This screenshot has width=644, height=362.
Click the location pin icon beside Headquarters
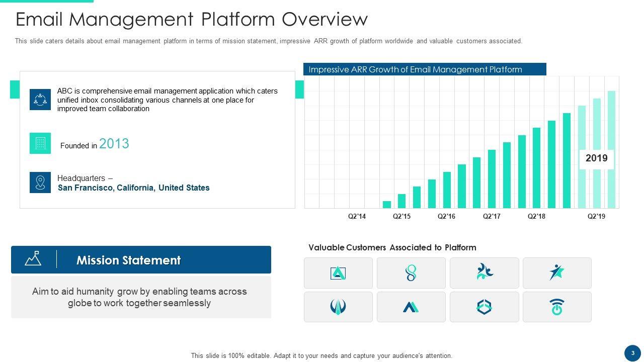(40, 183)
